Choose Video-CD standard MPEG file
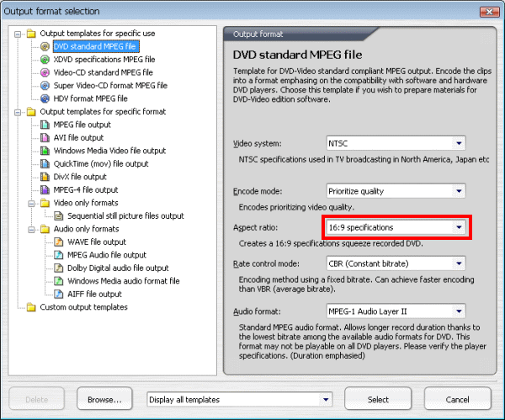The height and width of the screenshot is (420, 505). pos(103,72)
